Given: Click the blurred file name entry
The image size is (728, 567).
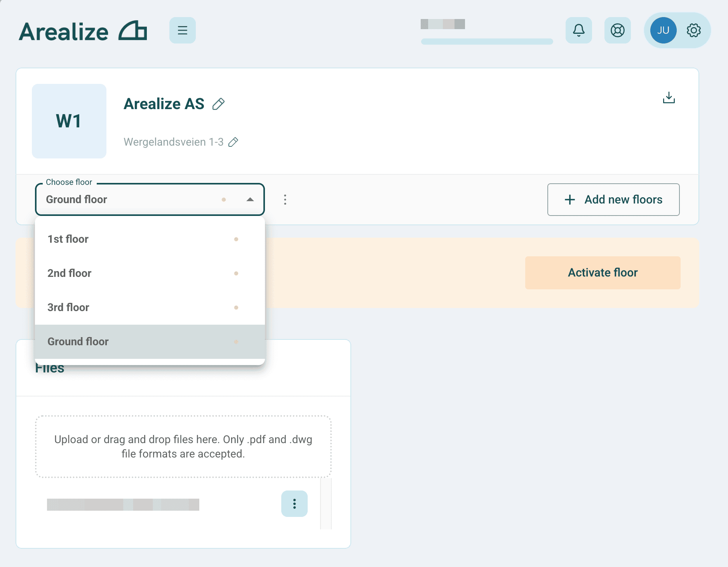Looking at the screenshot, I should click(123, 504).
